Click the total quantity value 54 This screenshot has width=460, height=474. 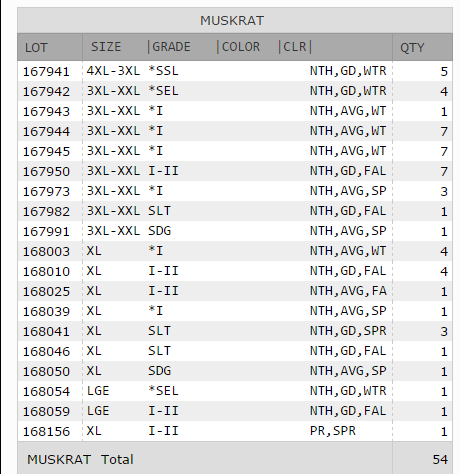pos(440,459)
